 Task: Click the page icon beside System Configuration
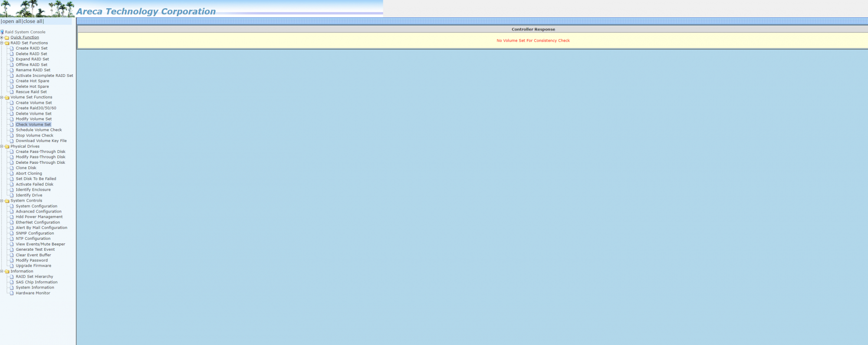point(12,206)
